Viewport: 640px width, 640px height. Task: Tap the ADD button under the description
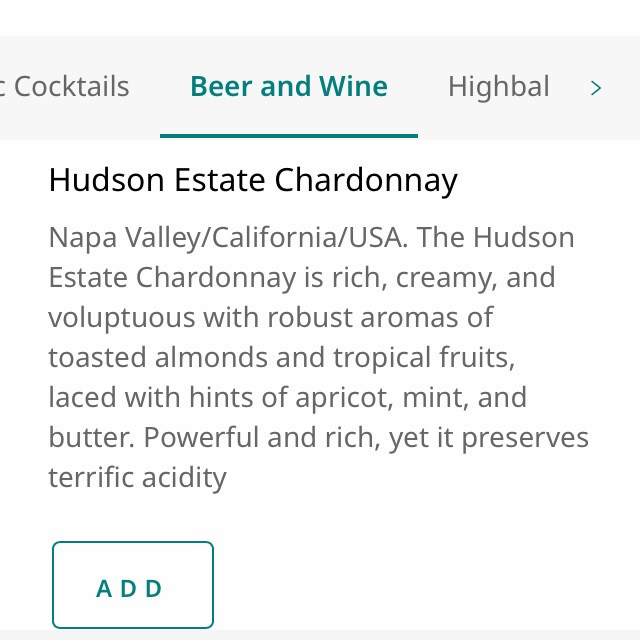tap(132, 586)
